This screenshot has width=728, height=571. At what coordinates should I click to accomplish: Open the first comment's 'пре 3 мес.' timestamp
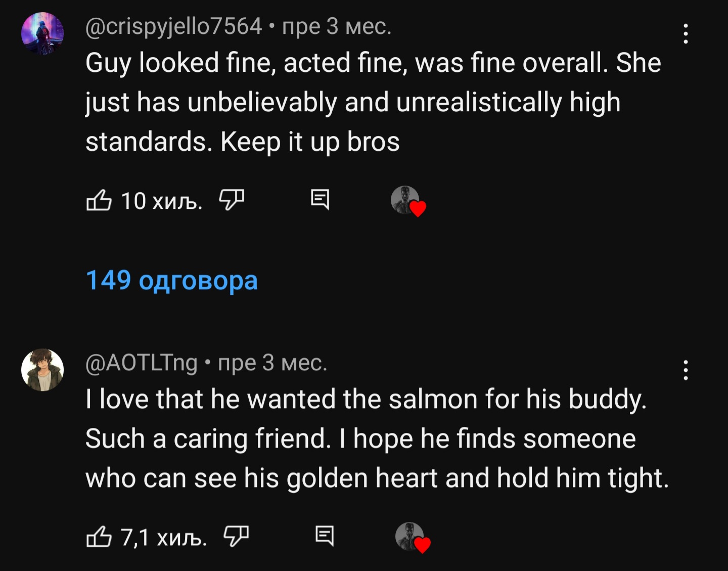tap(337, 26)
